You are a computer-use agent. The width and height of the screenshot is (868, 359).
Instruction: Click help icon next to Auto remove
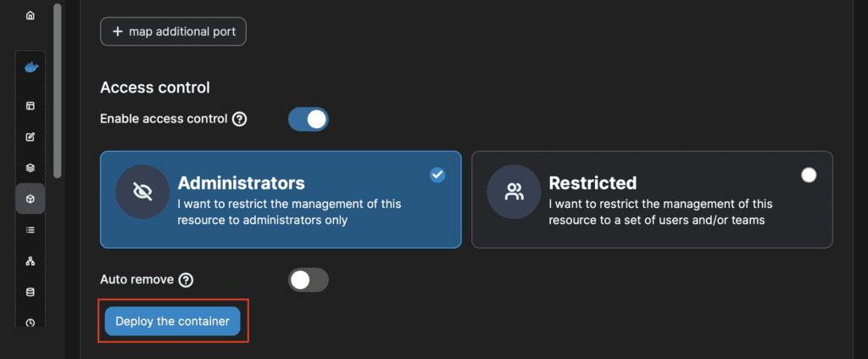pos(186,279)
